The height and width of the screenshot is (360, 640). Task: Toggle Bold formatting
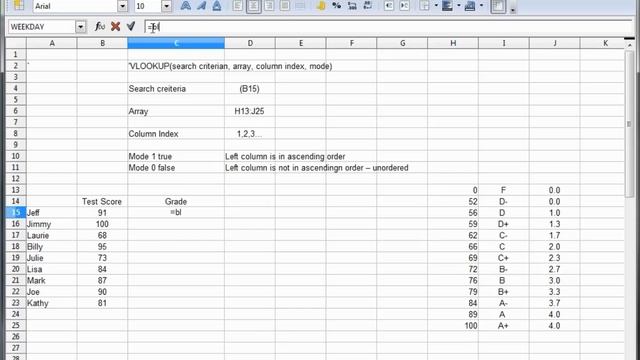[186, 6]
